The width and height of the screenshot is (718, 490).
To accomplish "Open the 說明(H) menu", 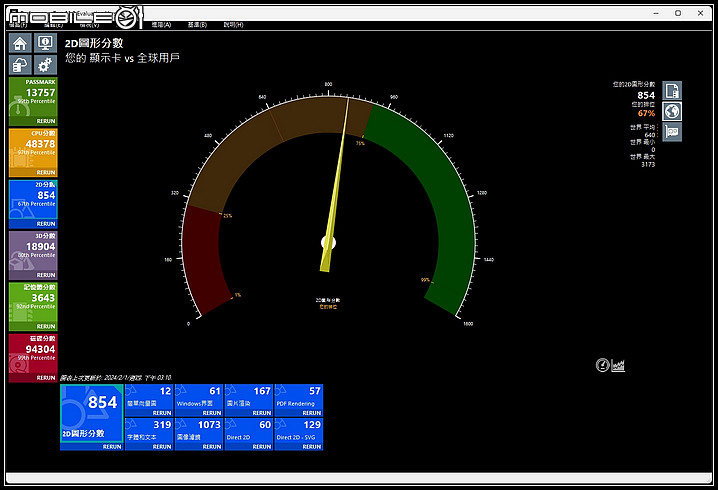I will click(x=233, y=24).
